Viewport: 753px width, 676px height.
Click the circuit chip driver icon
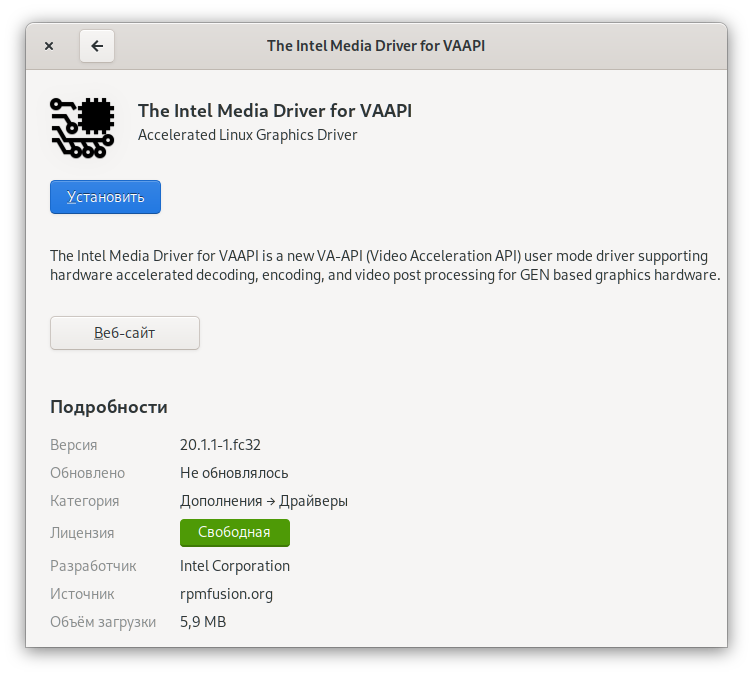82,128
